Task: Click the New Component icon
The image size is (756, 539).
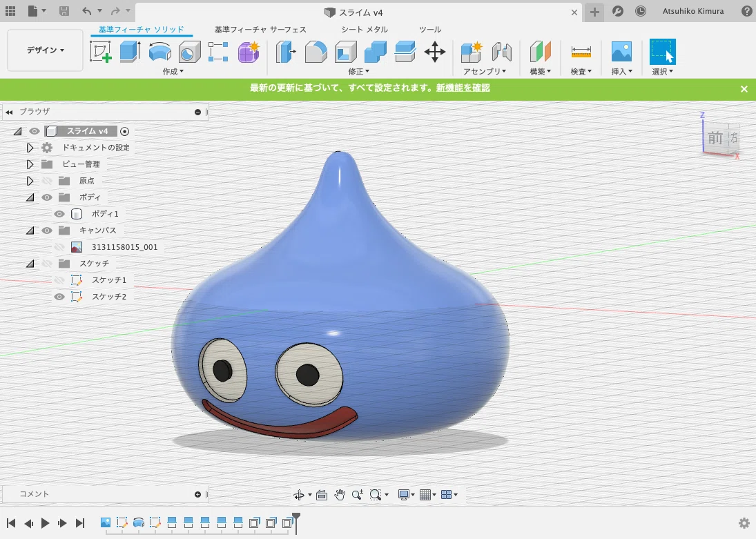Action: [472, 52]
